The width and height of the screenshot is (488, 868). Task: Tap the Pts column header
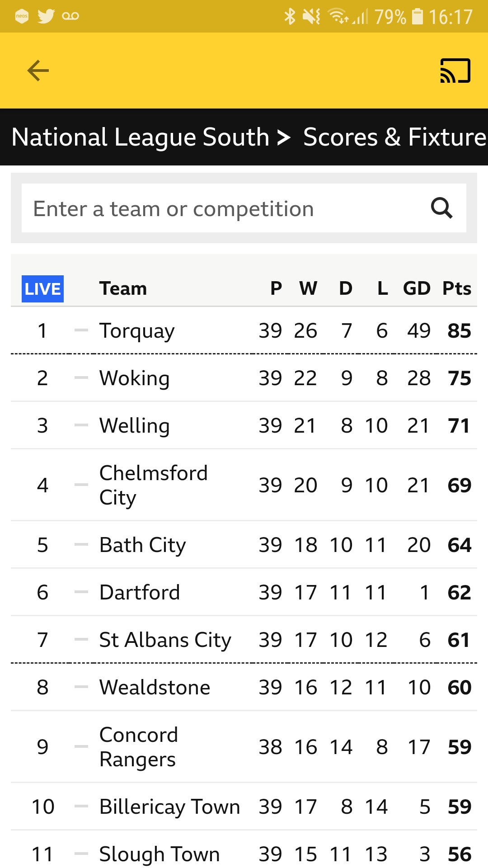coord(457,288)
